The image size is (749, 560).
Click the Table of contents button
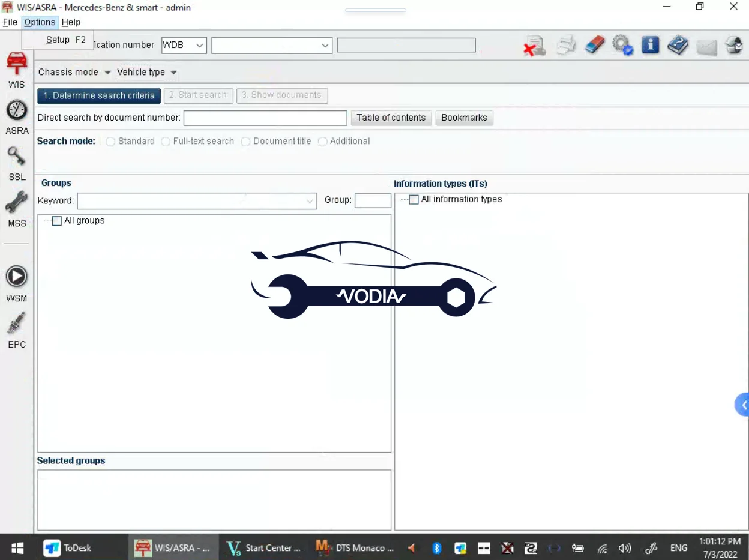391,118
